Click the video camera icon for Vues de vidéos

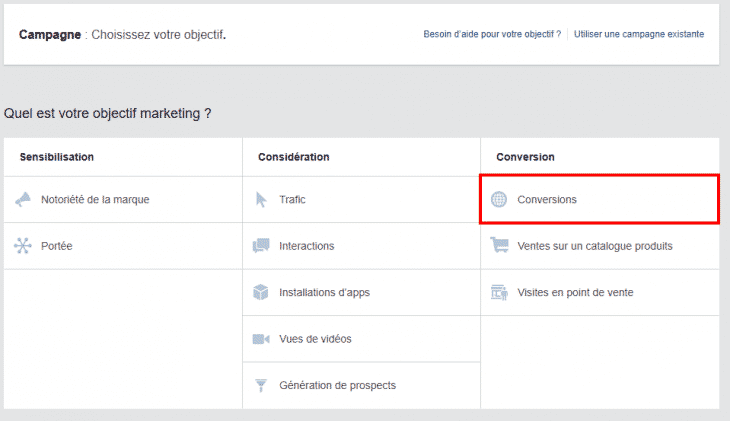point(261,339)
